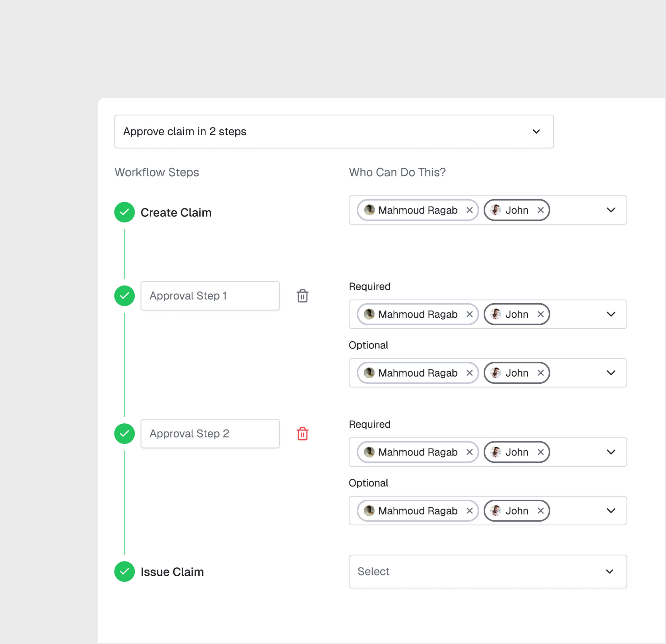Viewport: 666px width, 644px height.
Task: Click the delete trash icon for Approval Step 1
Action: pyautogui.click(x=302, y=296)
